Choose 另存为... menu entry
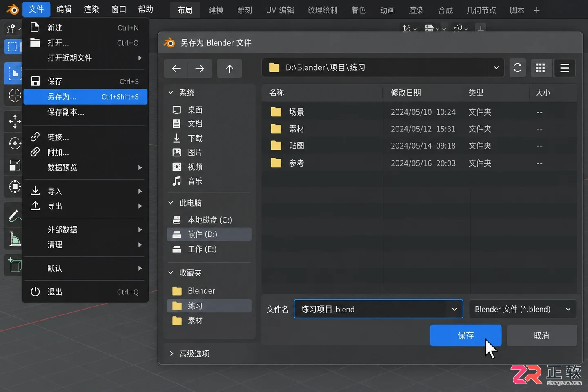The image size is (588, 392). click(x=85, y=97)
